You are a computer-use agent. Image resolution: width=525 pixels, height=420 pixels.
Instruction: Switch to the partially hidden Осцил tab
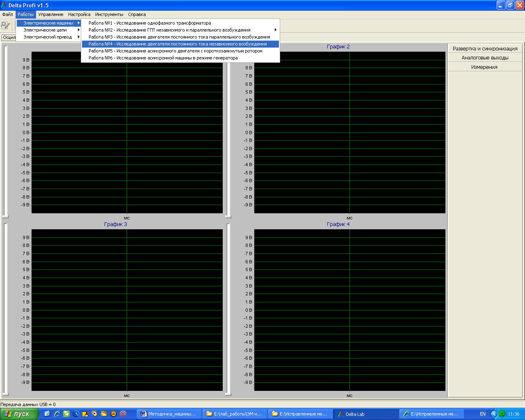pos(9,37)
